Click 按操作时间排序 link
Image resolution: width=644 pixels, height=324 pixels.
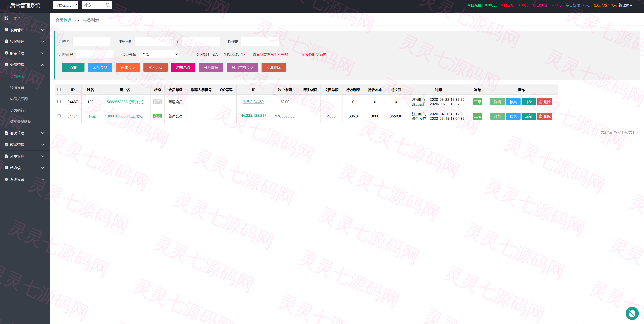tap(314, 55)
